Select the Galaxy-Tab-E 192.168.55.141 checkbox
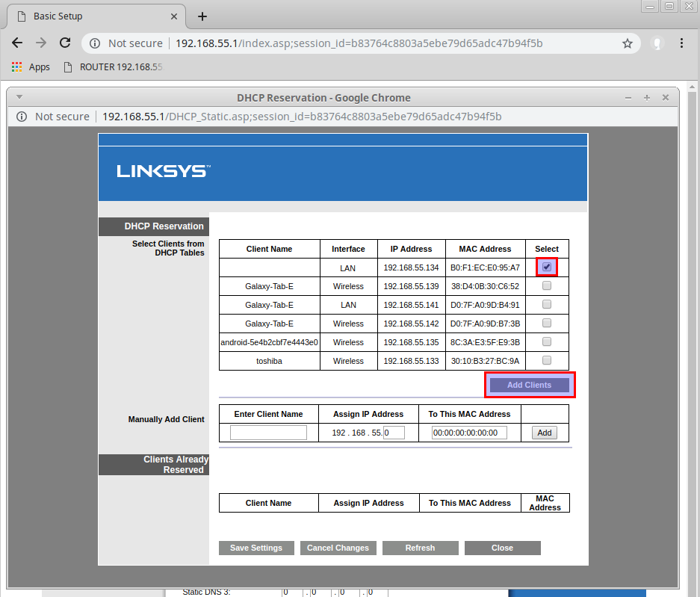 546,305
